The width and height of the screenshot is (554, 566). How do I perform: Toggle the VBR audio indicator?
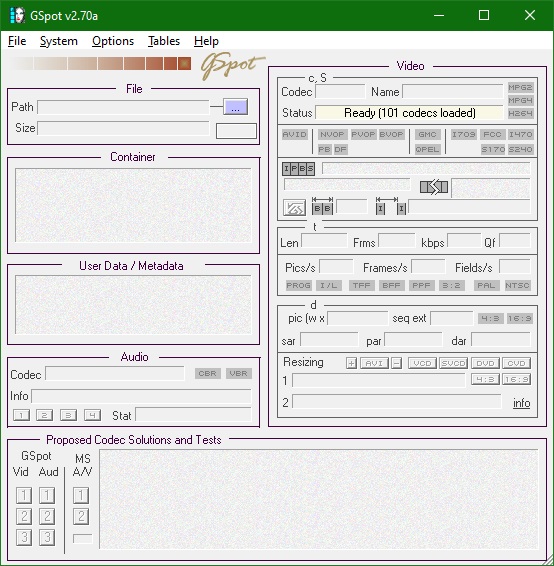tap(239, 373)
